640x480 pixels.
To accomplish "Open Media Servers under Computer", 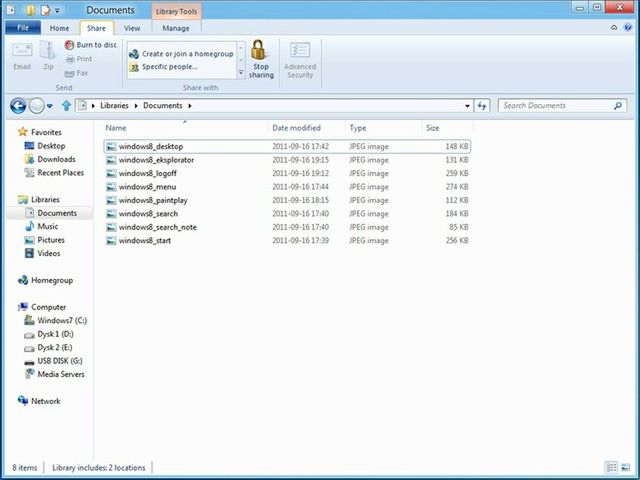I will tap(55, 374).
